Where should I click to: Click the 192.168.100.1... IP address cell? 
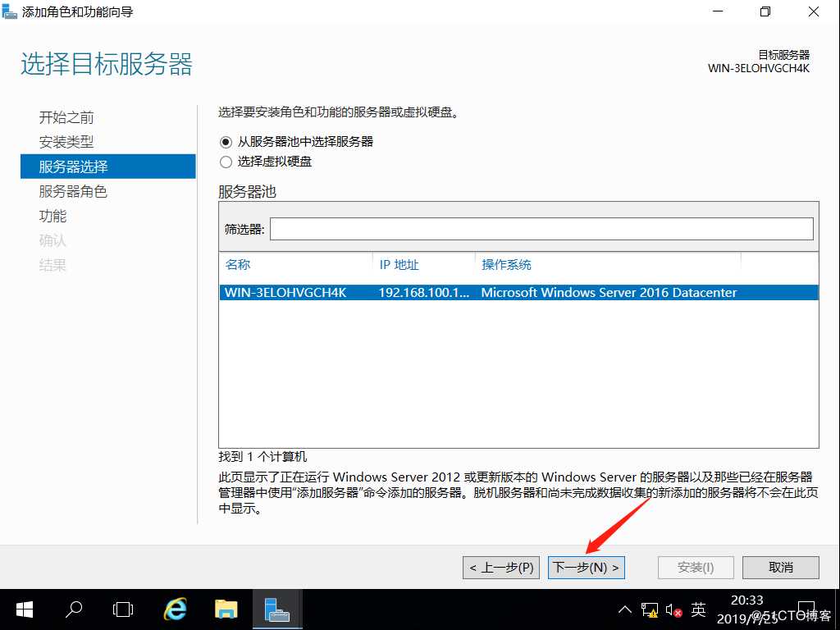[424, 293]
